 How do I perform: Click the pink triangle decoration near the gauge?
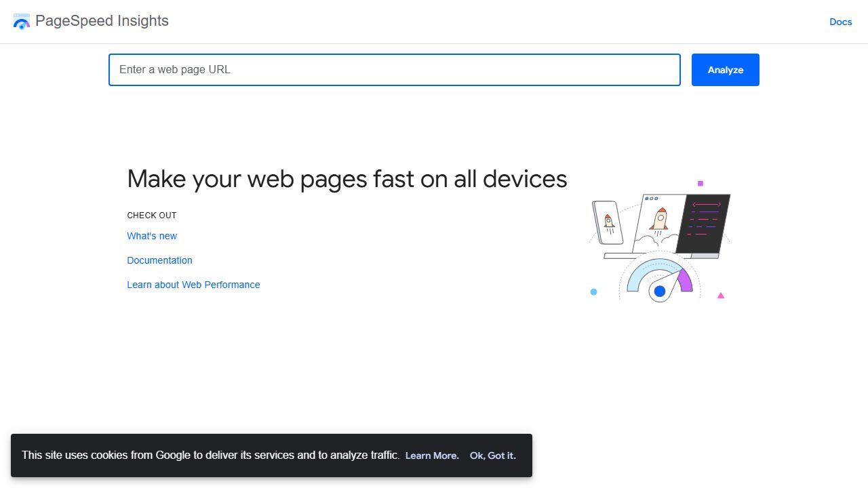[x=721, y=295]
